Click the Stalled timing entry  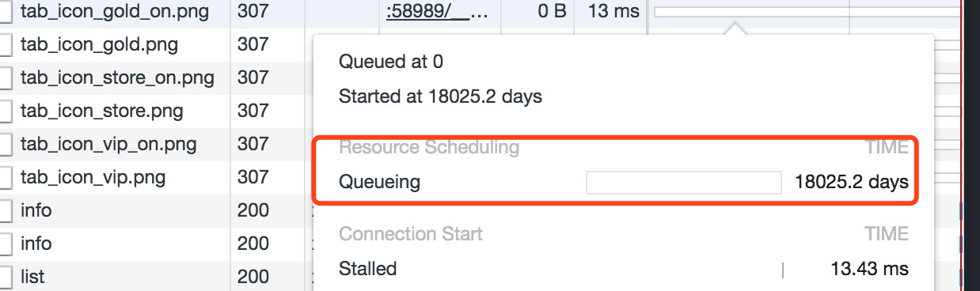pos(367,269)
